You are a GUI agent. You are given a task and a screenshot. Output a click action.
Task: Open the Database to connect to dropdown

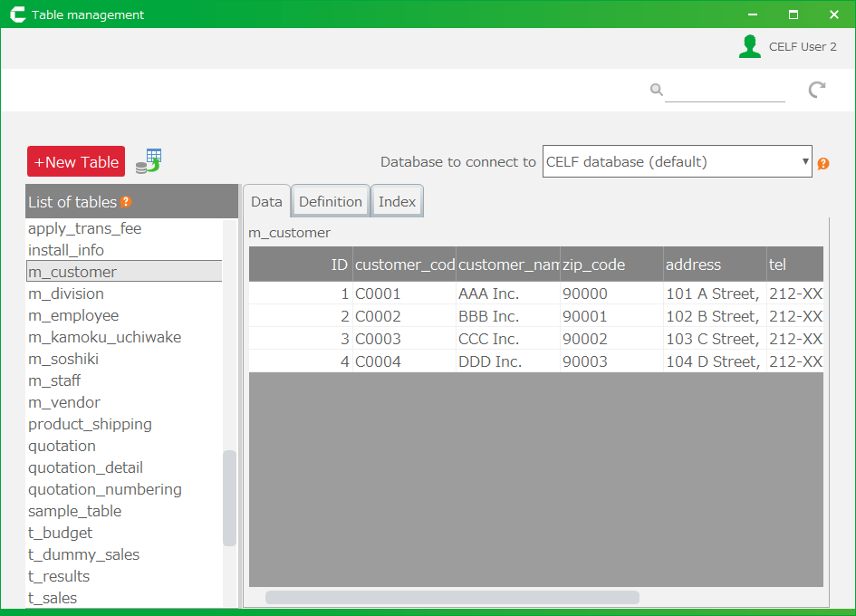click(x=677, y=162)
